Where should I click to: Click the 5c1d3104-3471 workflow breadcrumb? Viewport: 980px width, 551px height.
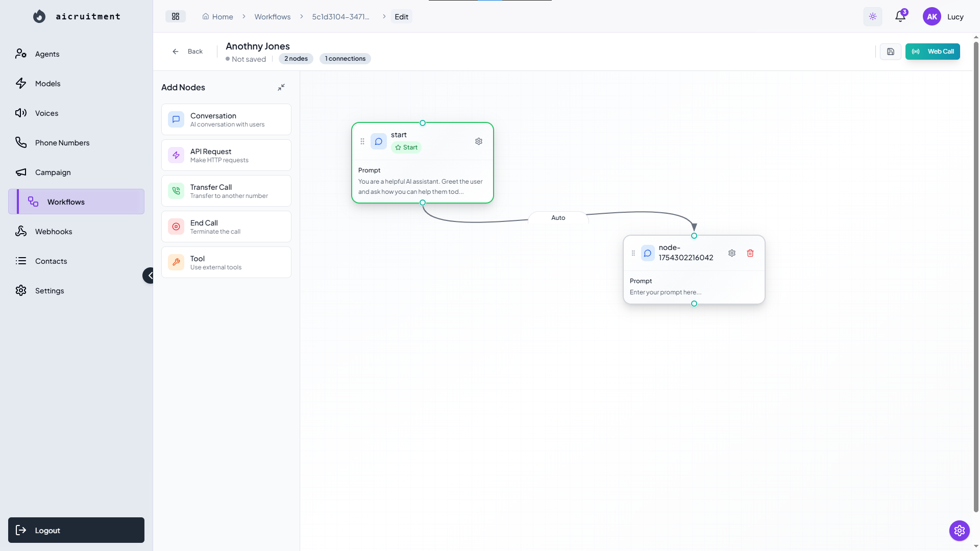340,17
